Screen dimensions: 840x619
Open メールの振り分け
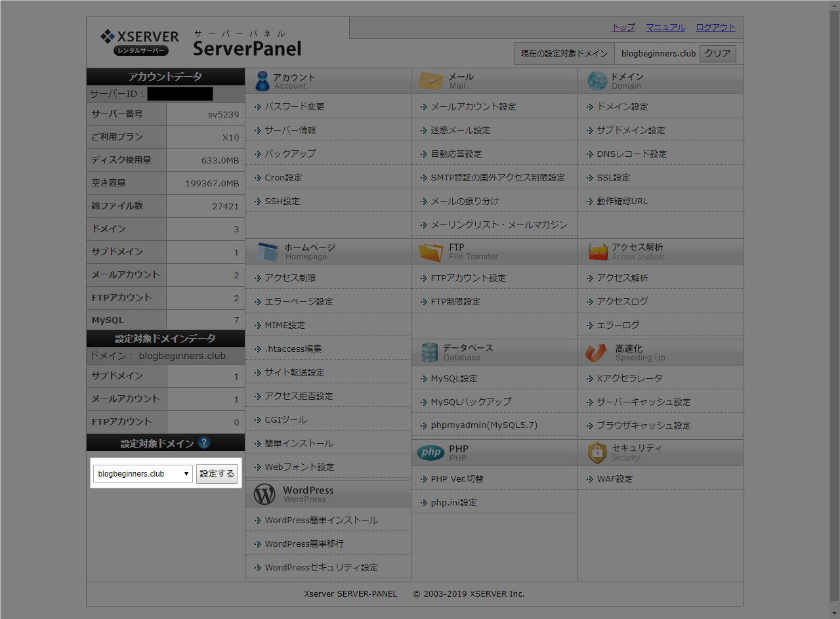coord(465,201)
